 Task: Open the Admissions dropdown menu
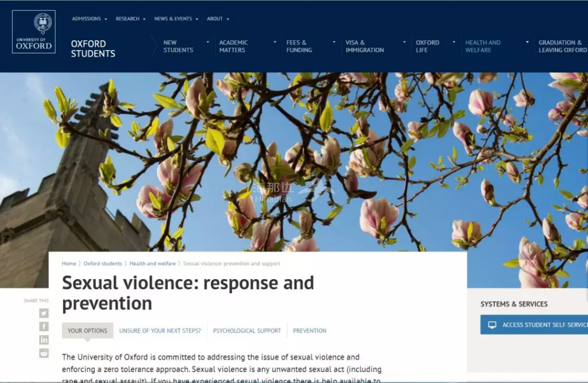click(x=90, y=19)
